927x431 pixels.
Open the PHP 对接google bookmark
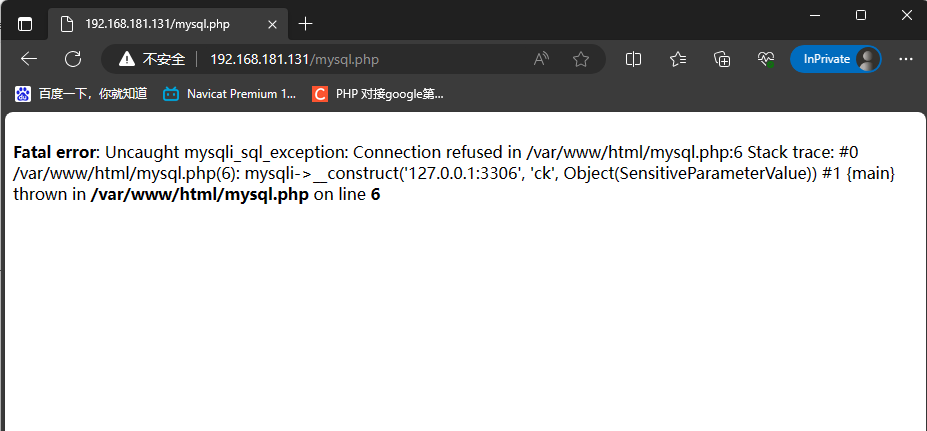378,93
